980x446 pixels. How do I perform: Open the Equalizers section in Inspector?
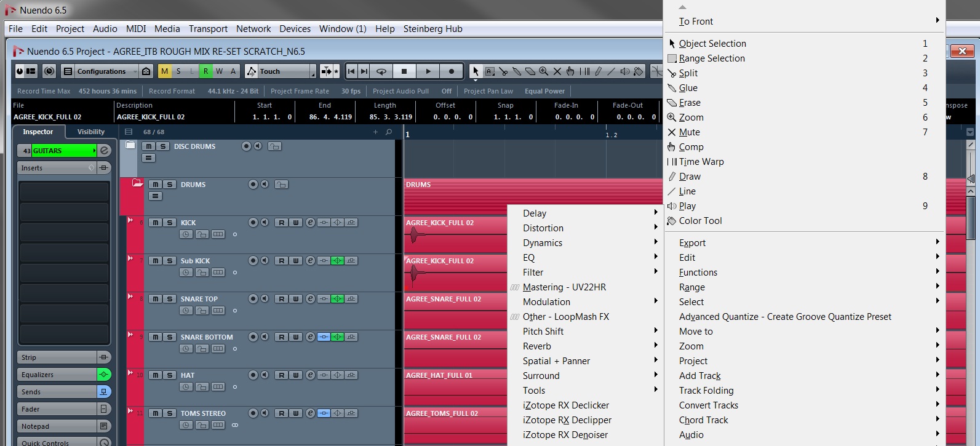pyautogui.click(x=57, y=375)
